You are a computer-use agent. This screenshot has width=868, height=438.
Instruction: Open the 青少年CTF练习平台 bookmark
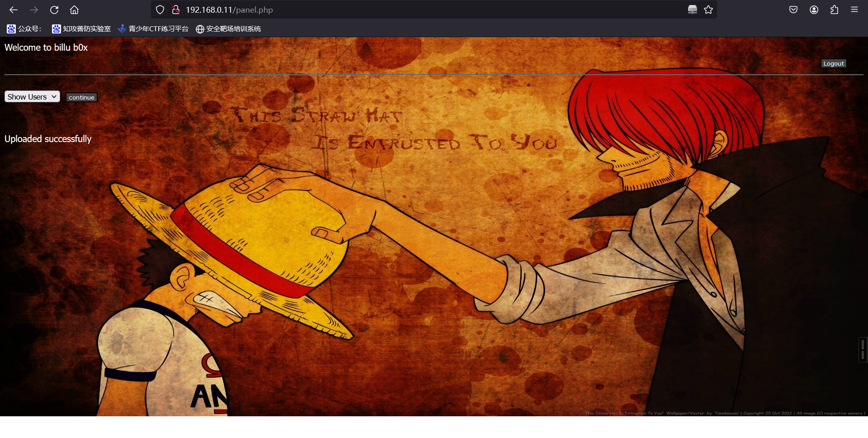[153, 29]
